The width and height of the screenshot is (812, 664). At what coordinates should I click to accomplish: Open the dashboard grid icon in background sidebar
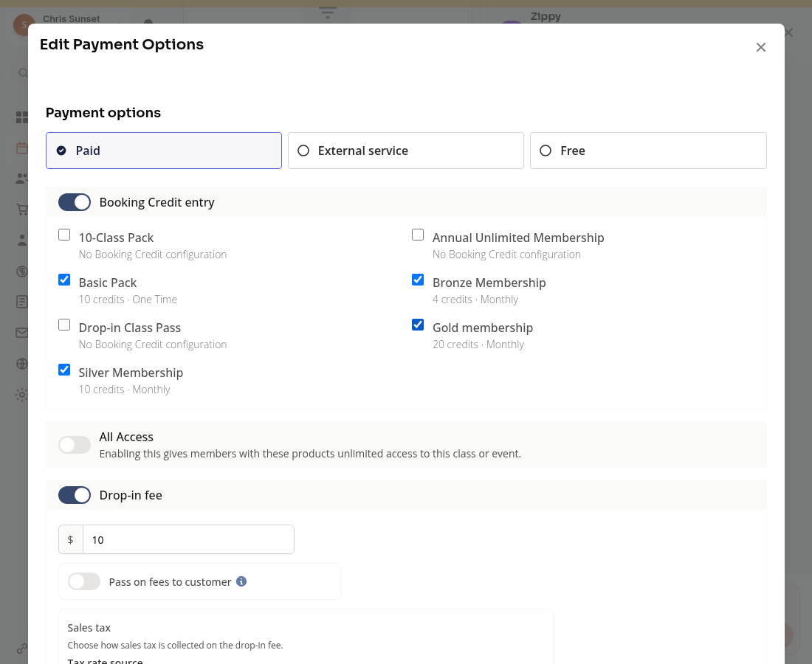21,117
